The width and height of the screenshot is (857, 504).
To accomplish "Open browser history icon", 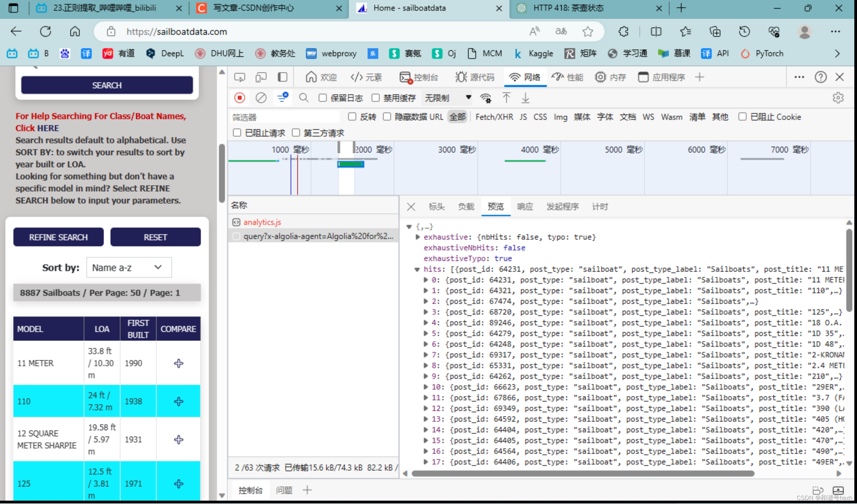I will (744, 32).
